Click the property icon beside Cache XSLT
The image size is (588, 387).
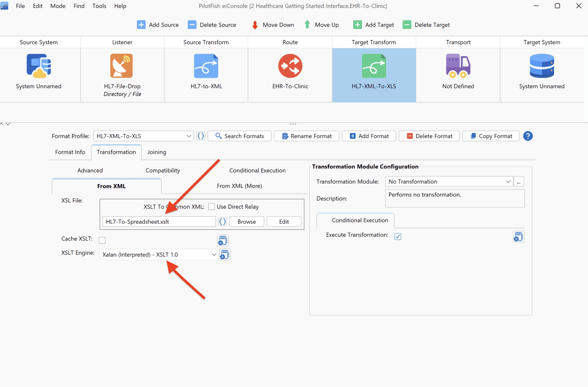[223, 240]
